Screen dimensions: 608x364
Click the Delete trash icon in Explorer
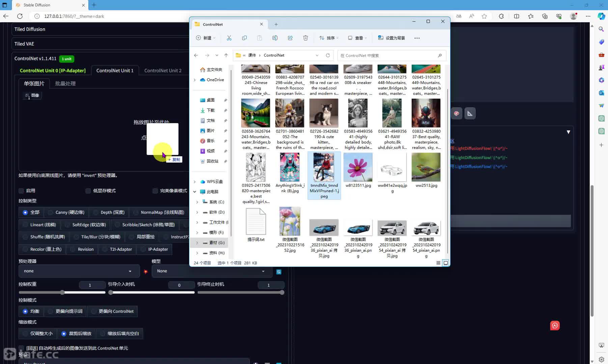(x=305, y=38)
